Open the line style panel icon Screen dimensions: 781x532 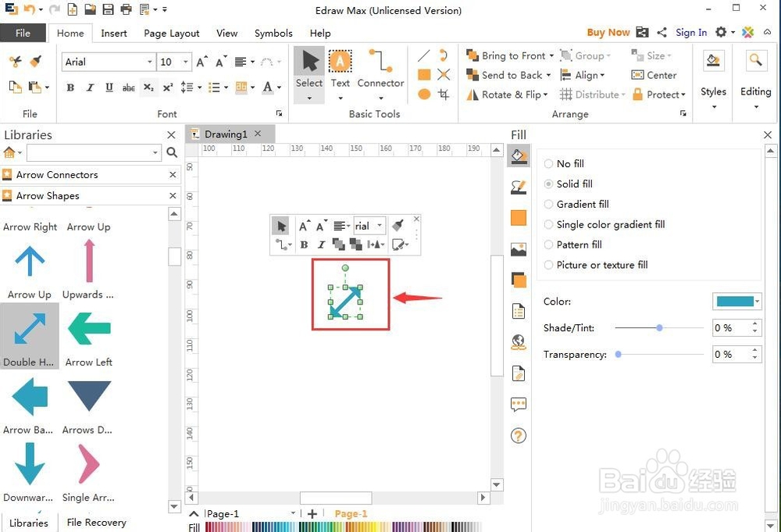tap(519, 187)
